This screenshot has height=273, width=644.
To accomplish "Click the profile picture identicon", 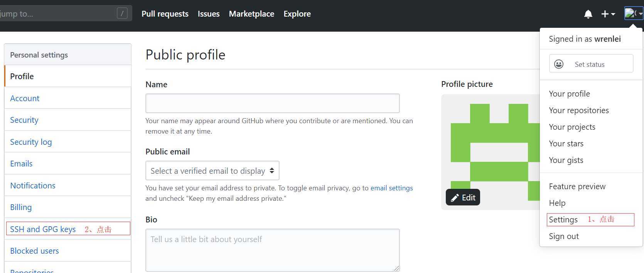I will (x=490, y=152).
